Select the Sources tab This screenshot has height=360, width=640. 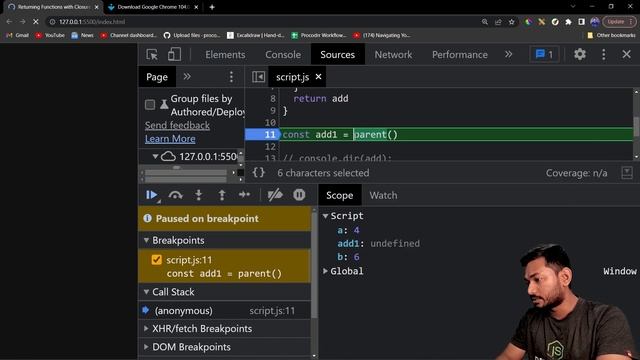(x=338, y=54)
